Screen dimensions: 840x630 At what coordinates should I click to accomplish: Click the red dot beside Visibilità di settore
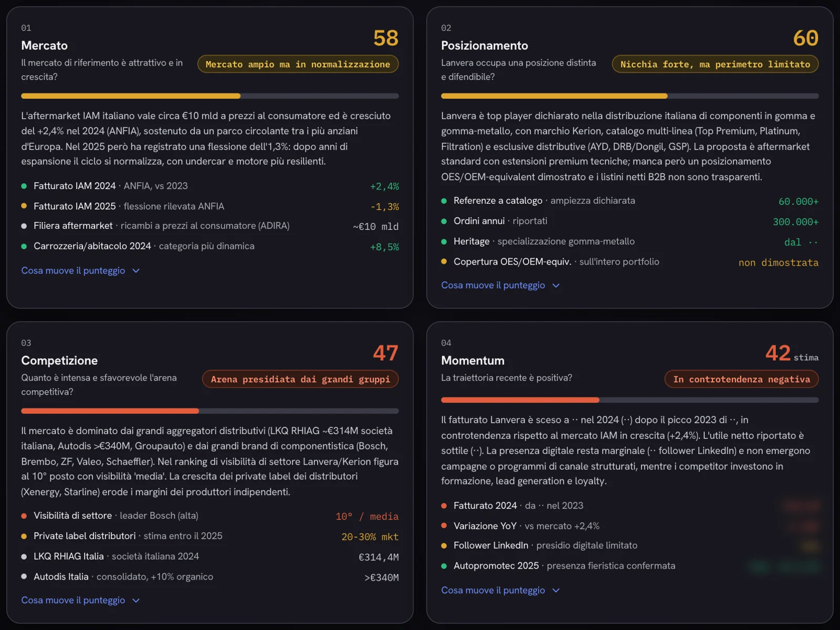point(24,516)
